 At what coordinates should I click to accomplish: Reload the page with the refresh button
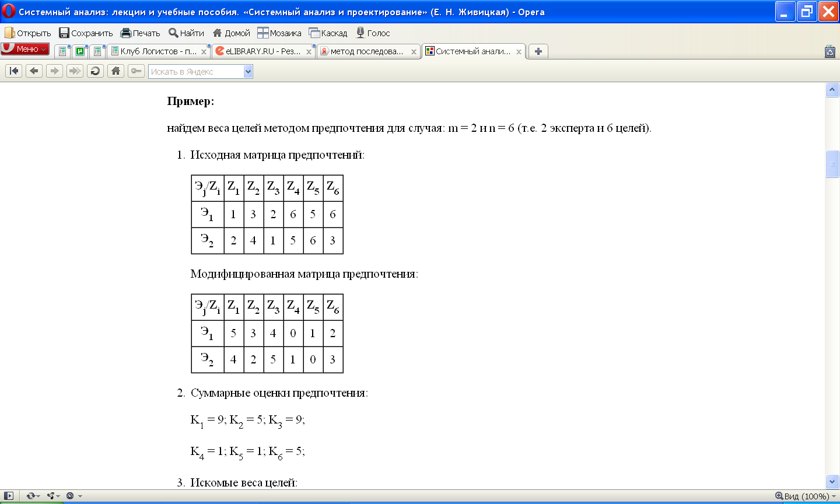(x=95, y=71)
